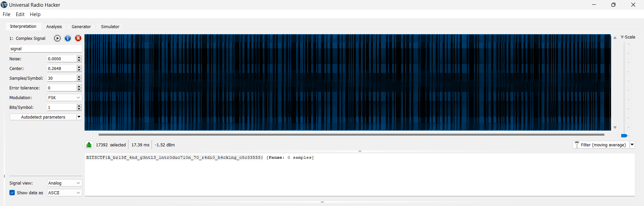Decrease Samples/Symbol with the down arrow
Image resolution: width=644 pixels, height=206 pixels.
point(79,80)
